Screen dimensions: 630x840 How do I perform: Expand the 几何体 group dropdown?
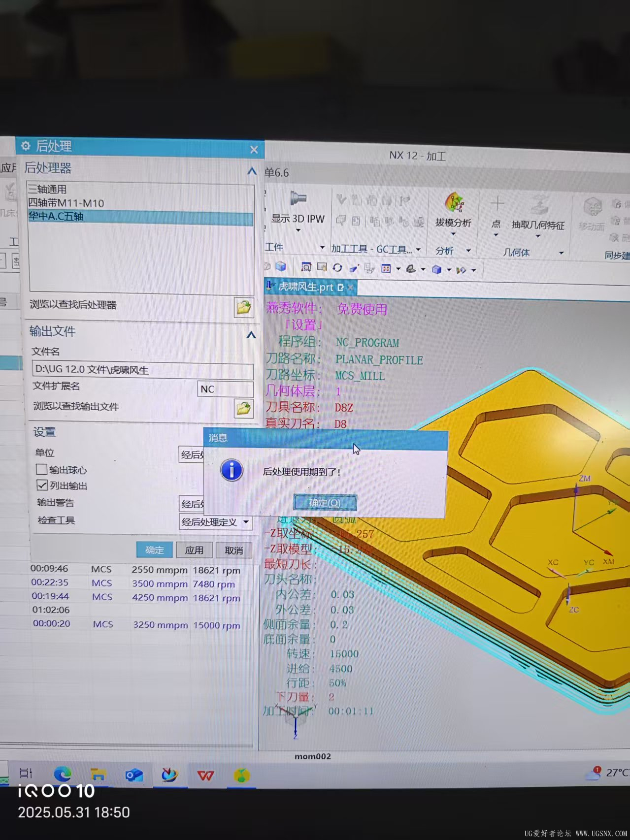coord(561,253)
